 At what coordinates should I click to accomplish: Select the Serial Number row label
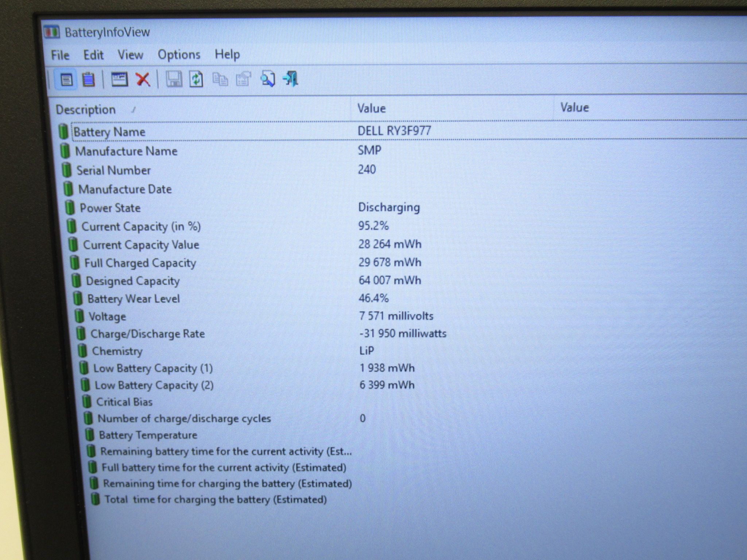[113, 170]
